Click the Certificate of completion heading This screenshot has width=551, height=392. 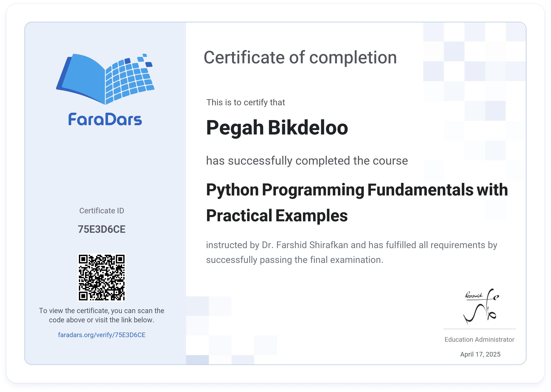click(300, 58)
